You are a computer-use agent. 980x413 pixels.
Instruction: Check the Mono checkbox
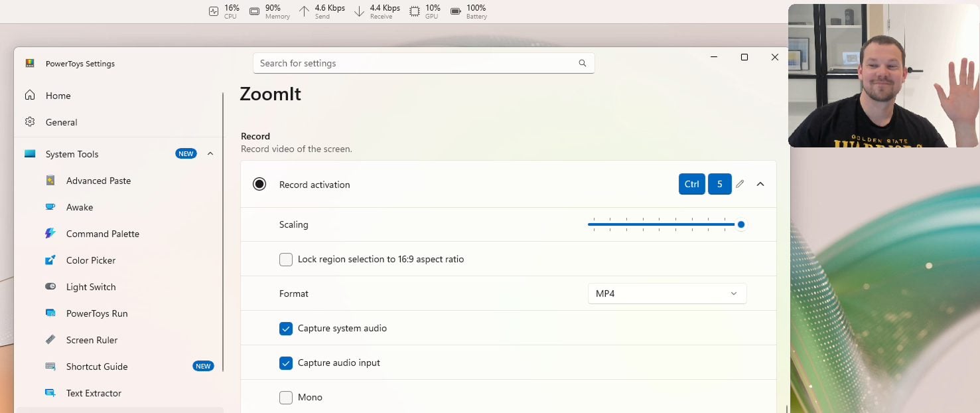click(286, 398)
